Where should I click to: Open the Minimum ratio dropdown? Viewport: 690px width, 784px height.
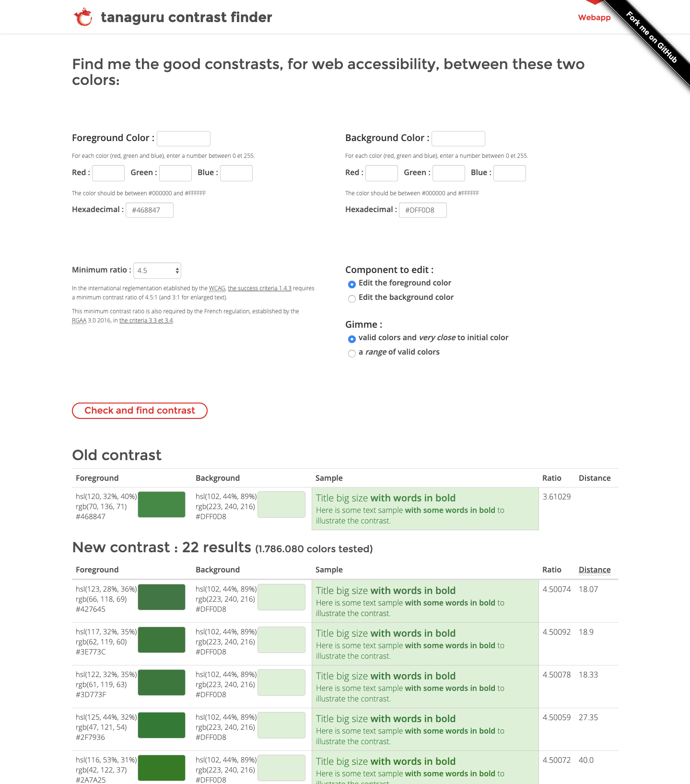coord(157,271)
